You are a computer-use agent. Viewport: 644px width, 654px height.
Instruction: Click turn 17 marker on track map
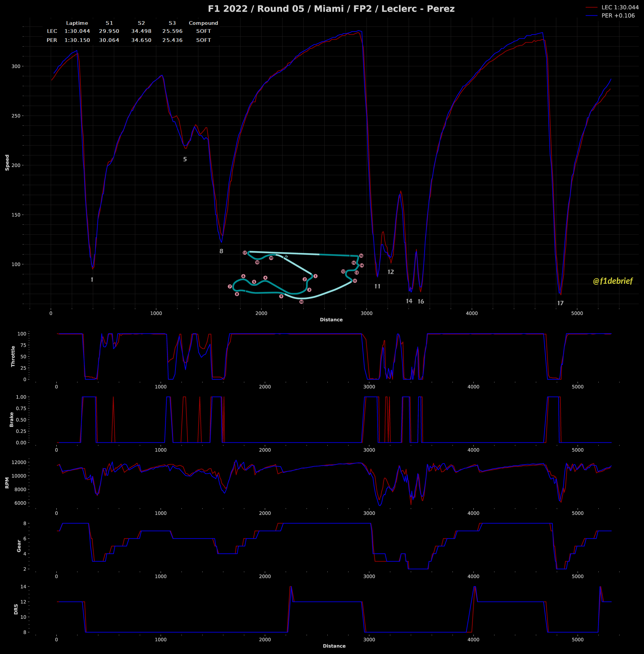(x=245, y=253)
